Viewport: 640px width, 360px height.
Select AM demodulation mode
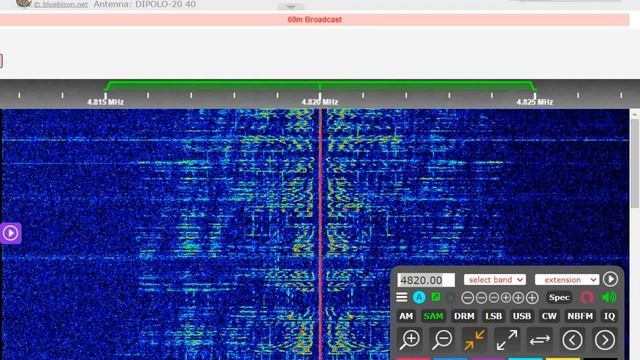pyautogui.click(x=406, y=316)
